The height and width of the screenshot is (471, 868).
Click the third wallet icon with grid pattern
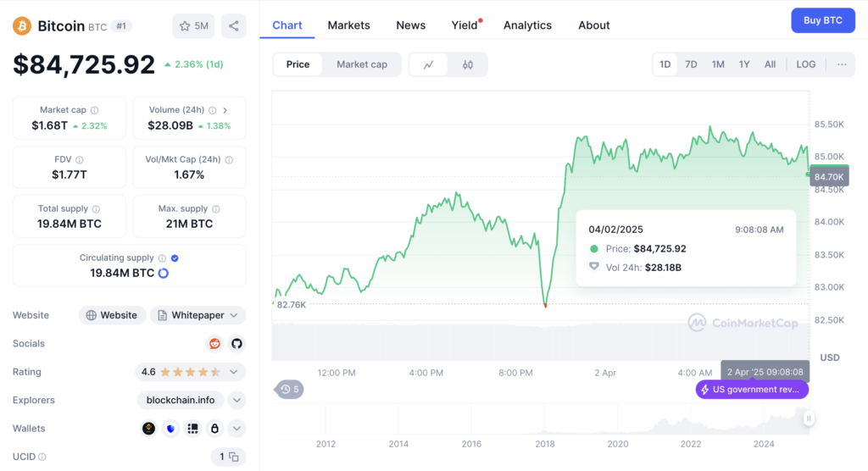click(x=192, y=429)
